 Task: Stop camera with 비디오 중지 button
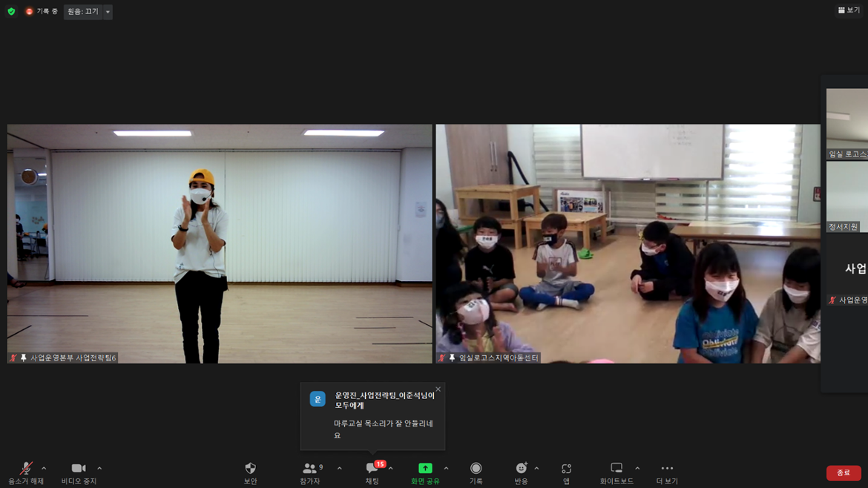pos(79,472)
